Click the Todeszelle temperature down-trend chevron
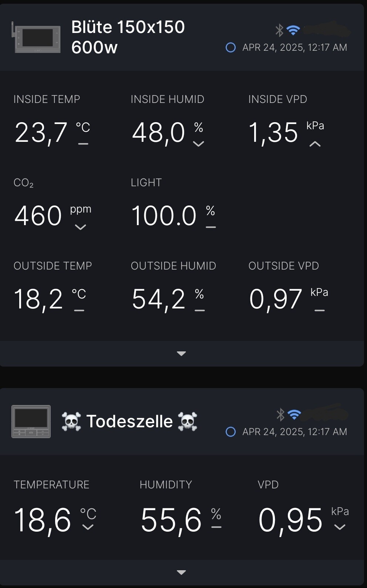367x588 pixels. [x=88, y=527]
